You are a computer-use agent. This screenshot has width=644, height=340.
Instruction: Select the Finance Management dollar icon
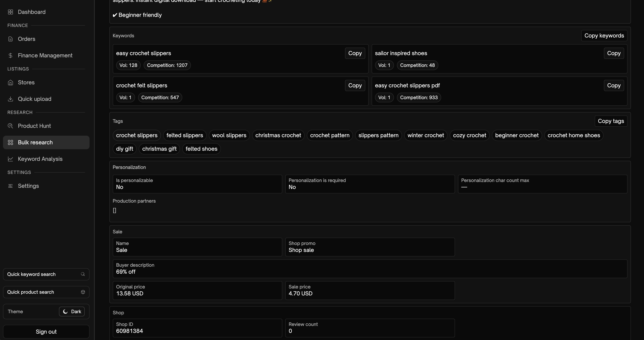(10, 55)
